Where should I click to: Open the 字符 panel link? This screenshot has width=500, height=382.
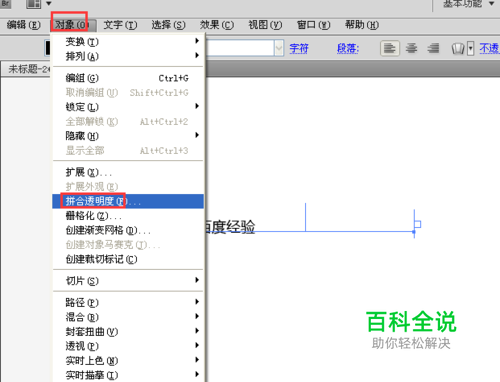(299, 49)
